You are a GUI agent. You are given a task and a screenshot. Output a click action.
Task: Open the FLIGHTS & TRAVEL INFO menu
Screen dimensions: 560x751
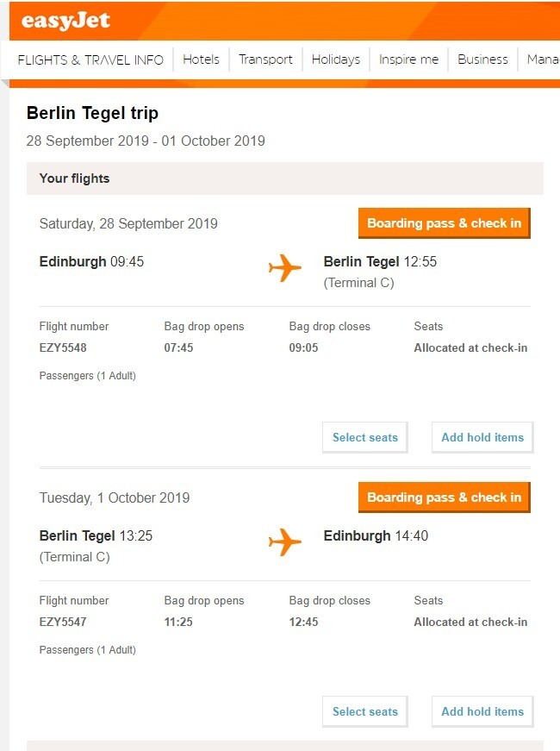[x=90, y=59]
